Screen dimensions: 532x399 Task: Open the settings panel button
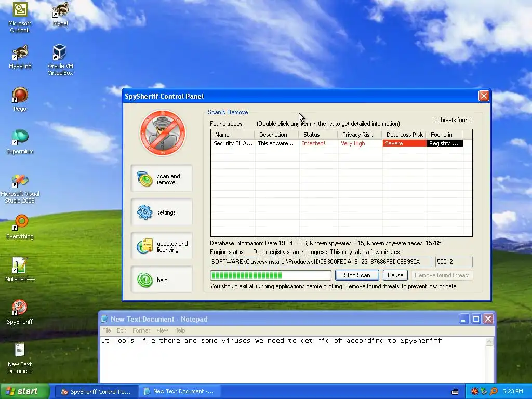tap(162, 212)
